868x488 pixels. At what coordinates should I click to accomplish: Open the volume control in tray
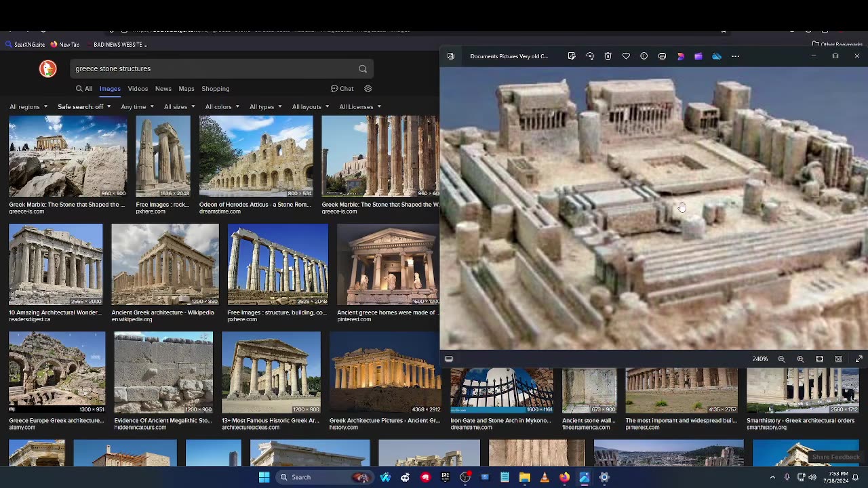[812, 477]
